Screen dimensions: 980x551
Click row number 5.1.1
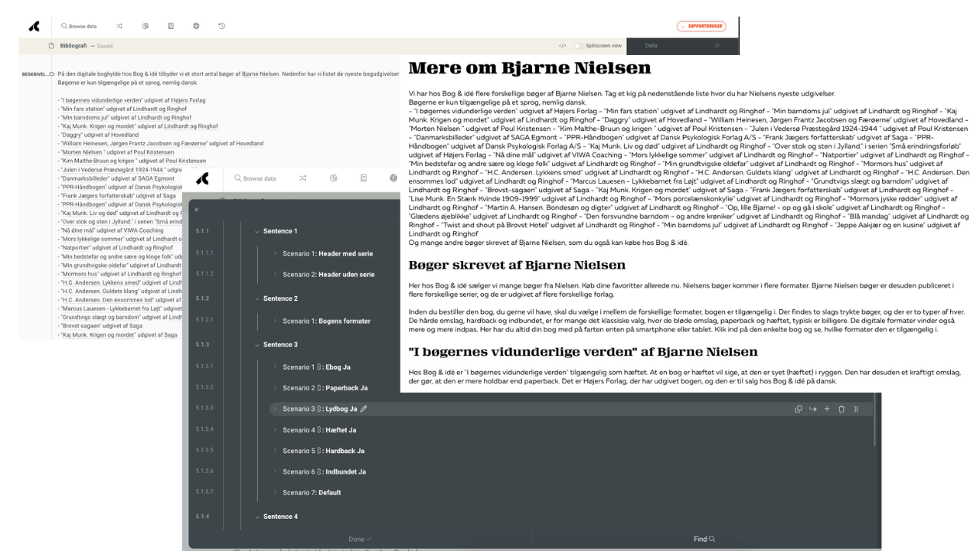pyautogui.click(x=202, y=231)
